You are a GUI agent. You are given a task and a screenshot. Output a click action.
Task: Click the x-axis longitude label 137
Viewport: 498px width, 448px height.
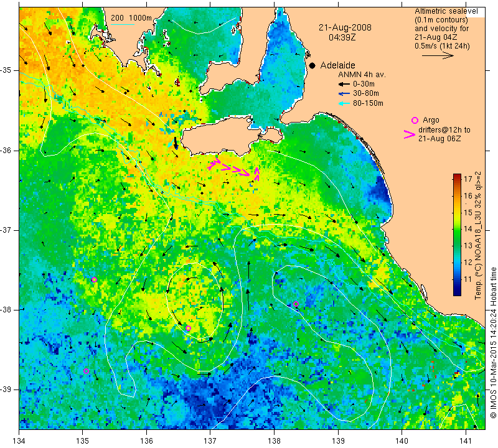pyautogui.click(x=210, y=441)
